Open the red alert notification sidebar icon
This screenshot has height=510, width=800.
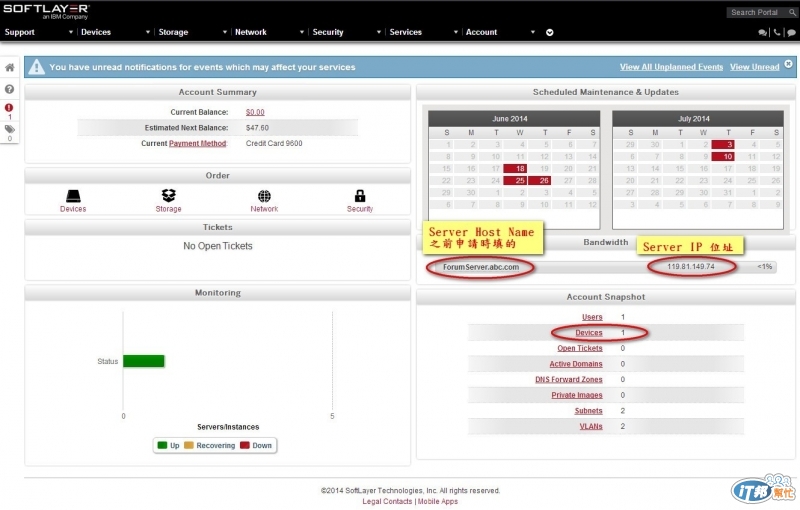9,108
